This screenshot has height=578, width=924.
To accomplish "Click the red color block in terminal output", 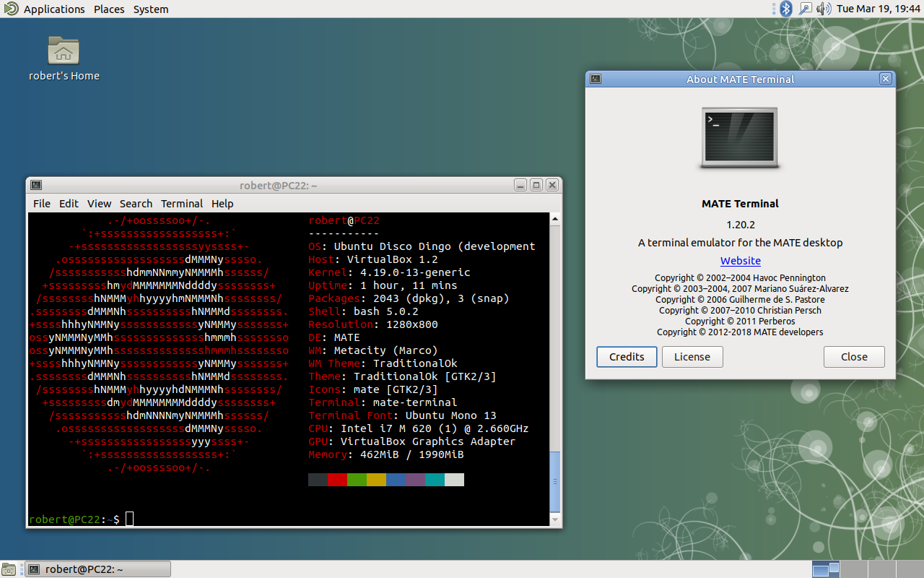I will 337,480.
